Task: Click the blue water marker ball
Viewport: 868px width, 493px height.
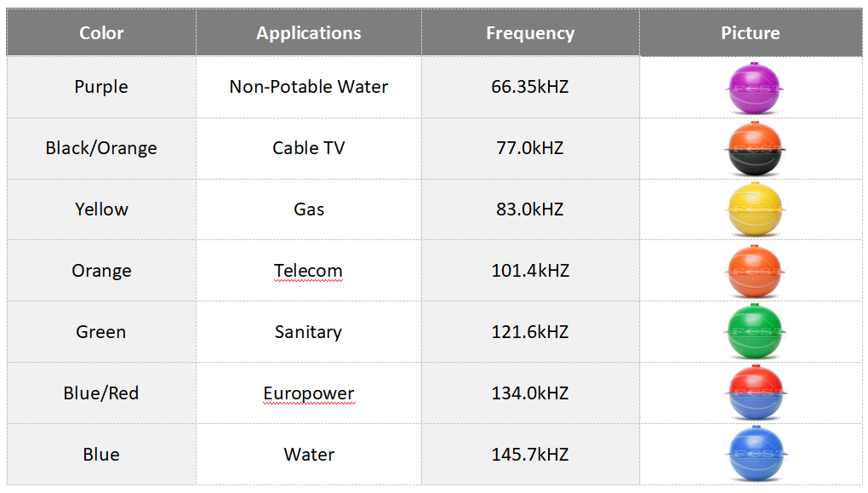Action: (x=756, y=455)
